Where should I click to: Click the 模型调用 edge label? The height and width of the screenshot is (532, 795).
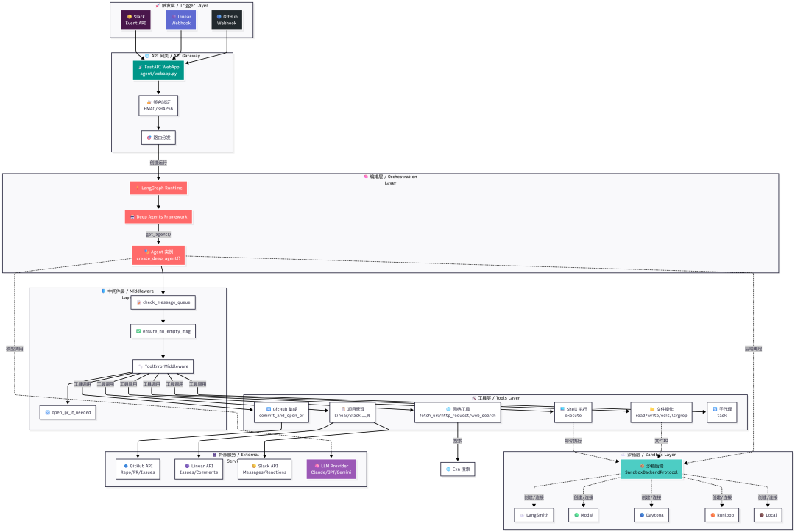click(x=14, y=349)
